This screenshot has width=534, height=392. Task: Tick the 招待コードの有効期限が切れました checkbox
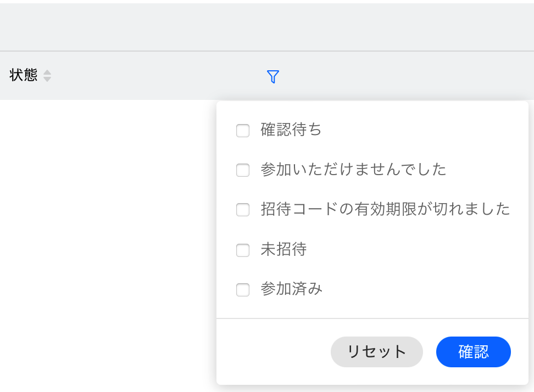pyautogui.click(x=243, y=210)
